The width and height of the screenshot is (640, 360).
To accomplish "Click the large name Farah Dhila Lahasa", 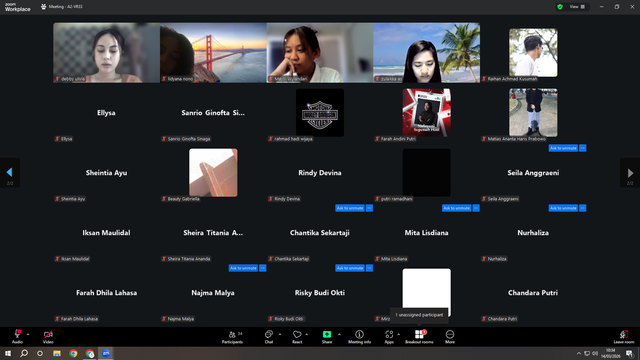I will tap(107, 293).
